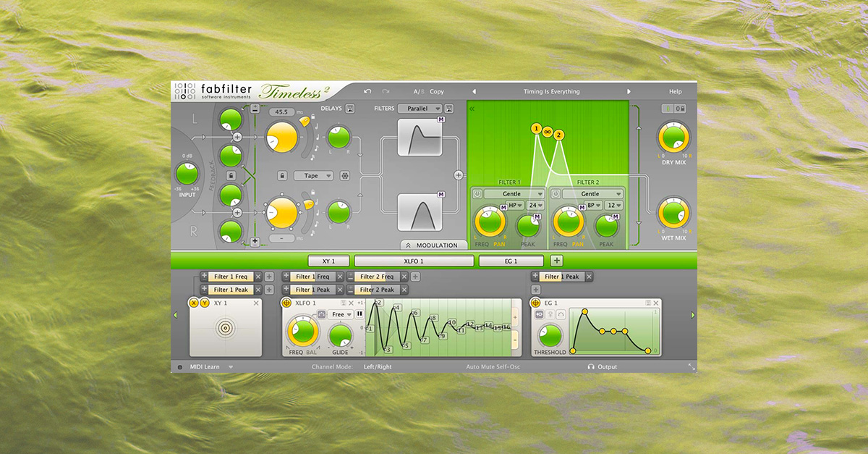Expand the MIDI Learn arrow menu
Screen dimensions: 868x454
pos(231,367)
